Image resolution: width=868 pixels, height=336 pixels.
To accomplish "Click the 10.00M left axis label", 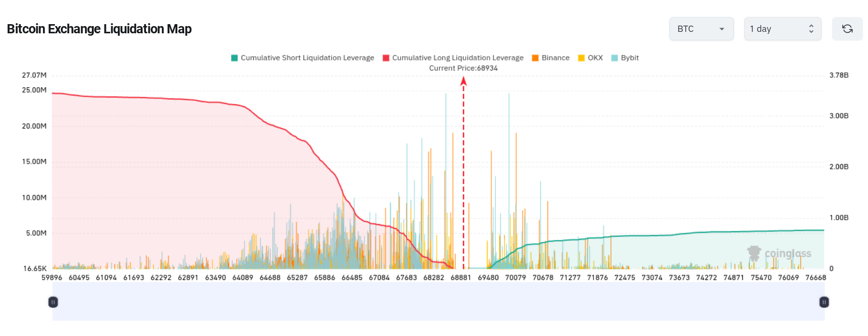I will pyautogui.click(x=34, y=197).
